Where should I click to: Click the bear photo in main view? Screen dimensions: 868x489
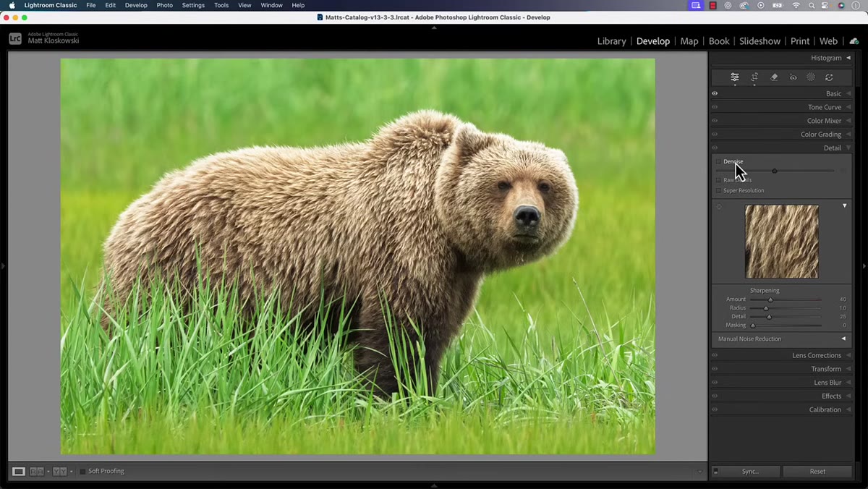(357, 256)
